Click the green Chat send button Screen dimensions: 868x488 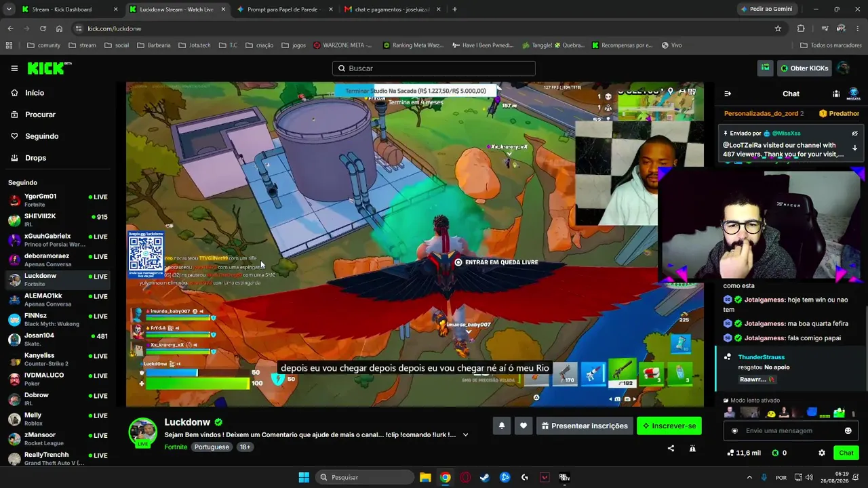[846, 453]
